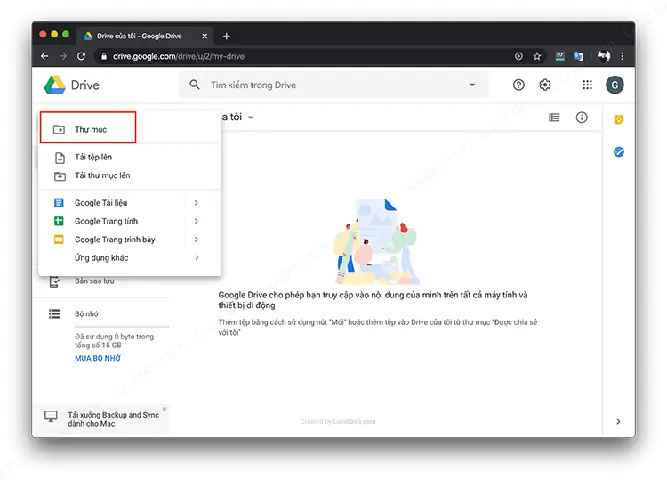Choose Tải tệp lên menu item

[130, 157]
